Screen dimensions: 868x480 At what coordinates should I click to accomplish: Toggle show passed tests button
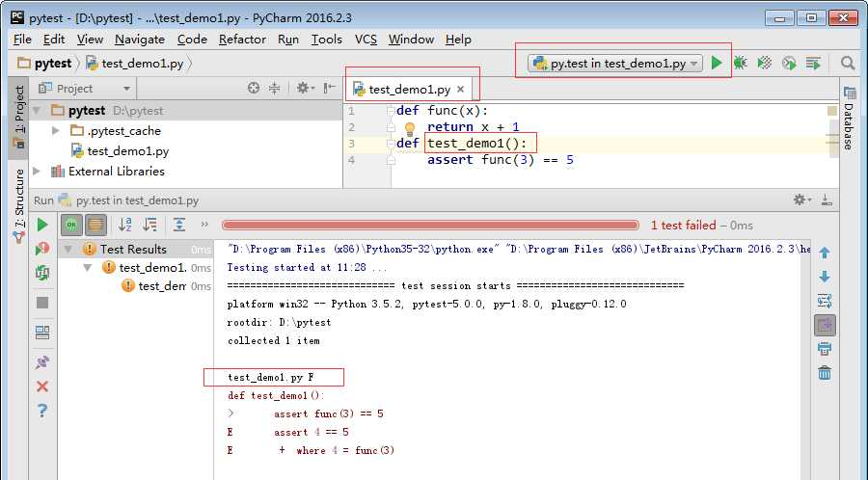[x=70, y=225]
